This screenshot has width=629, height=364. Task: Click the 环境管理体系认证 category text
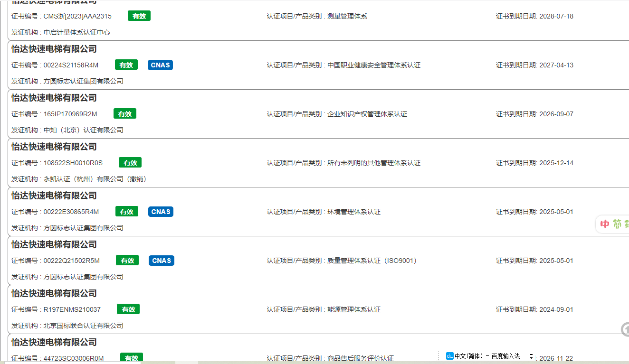(354, 212)
